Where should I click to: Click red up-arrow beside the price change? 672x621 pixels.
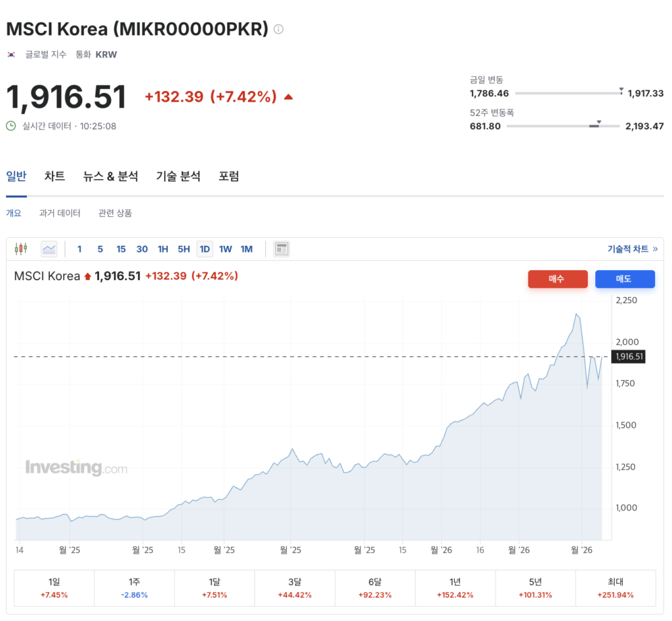pos(288,97)
